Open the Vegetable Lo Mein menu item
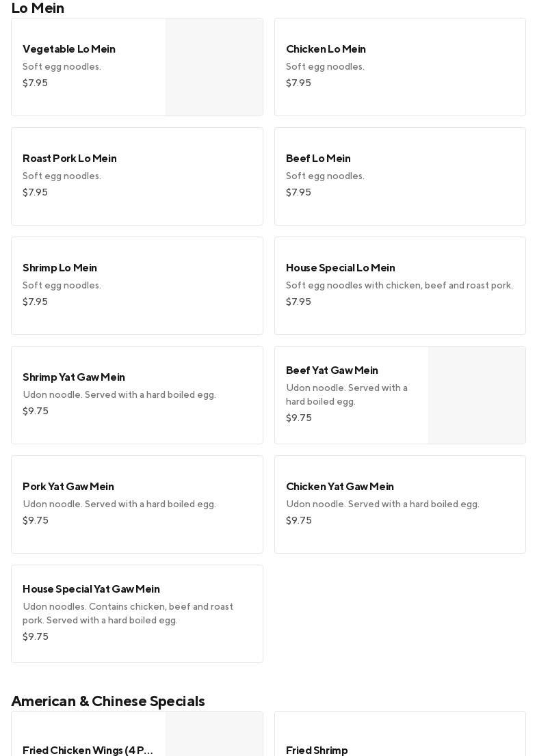Image resolution: width=537 pixels, height=756 pixels. 69,49
